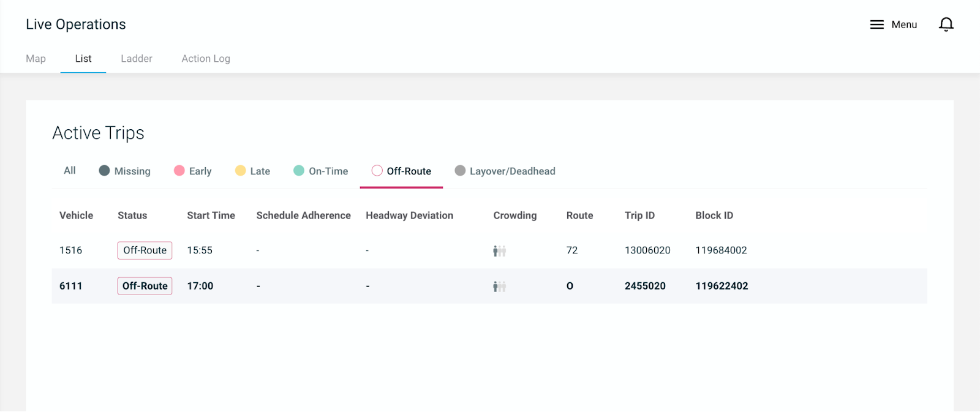980x412 pixels.
Task: Filter trips by Late status
Action: (252, 171)
